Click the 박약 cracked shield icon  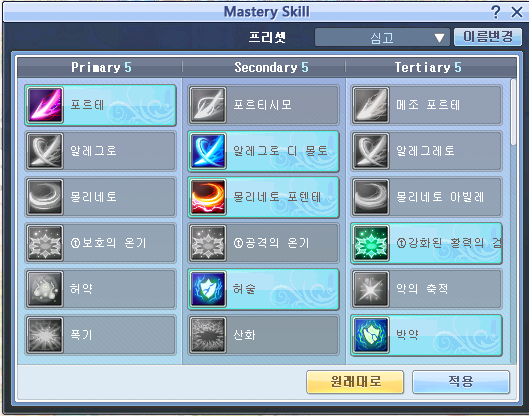pos(371,335)
